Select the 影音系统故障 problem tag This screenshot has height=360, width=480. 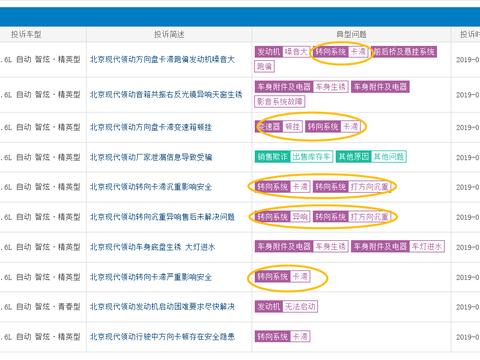point(280,101)
